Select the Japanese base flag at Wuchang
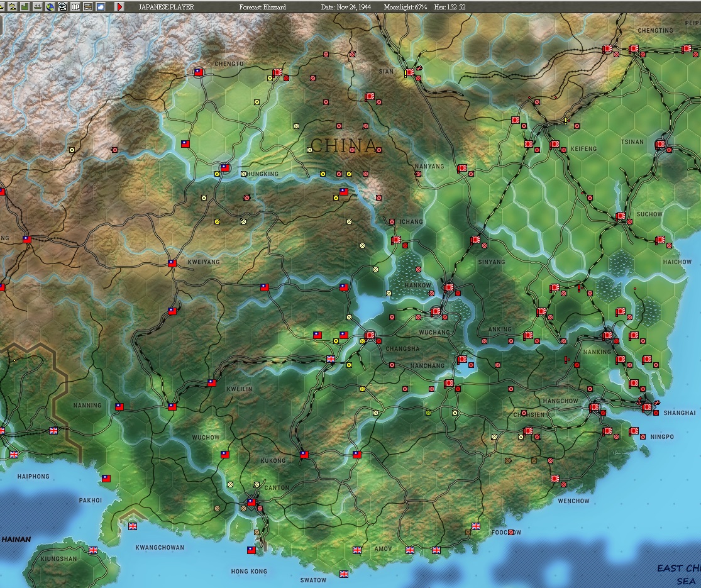The height and width of the screenshot is (588, 701). tap(436, 311)
